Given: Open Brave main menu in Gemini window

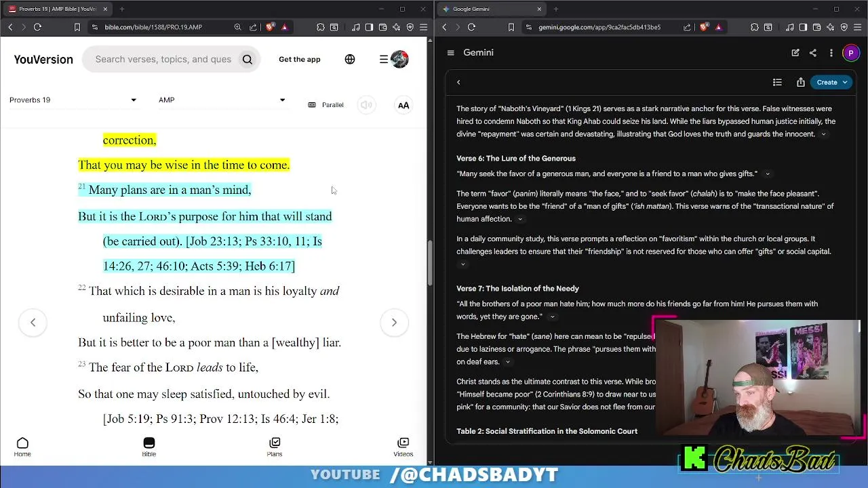Looking at the screenshot, I should point(858,27).
